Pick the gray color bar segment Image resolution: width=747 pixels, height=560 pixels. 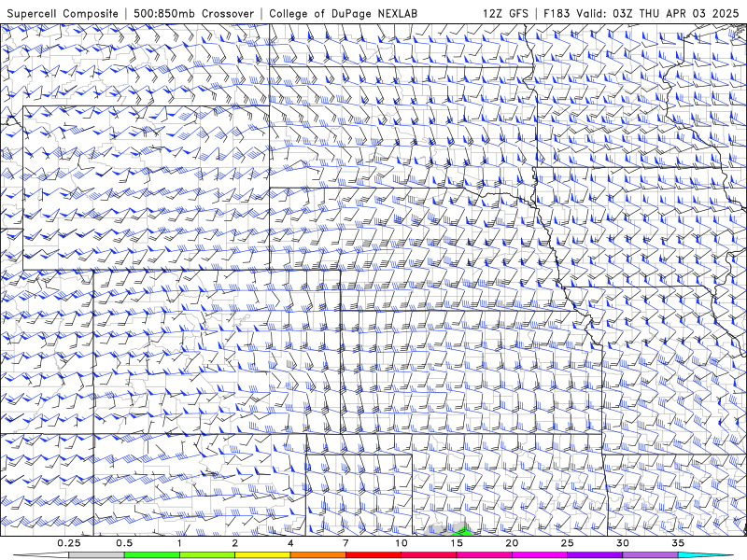(96, 555)
